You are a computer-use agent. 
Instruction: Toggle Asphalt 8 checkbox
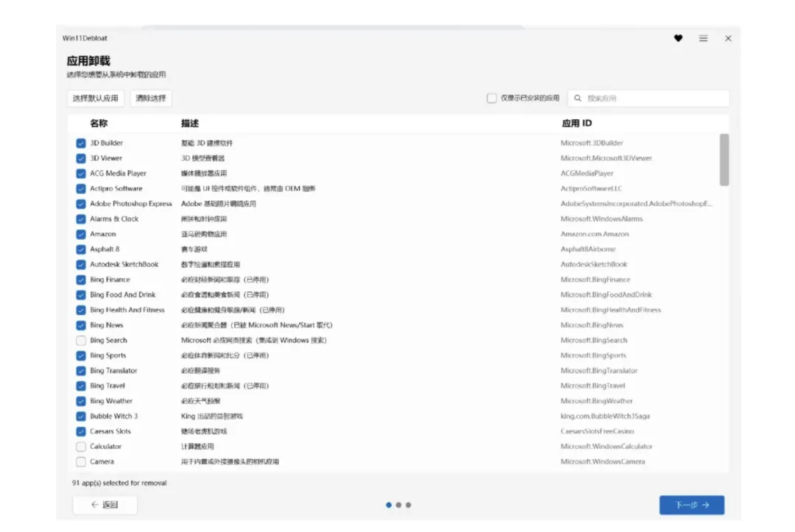(x=81, y=249)
